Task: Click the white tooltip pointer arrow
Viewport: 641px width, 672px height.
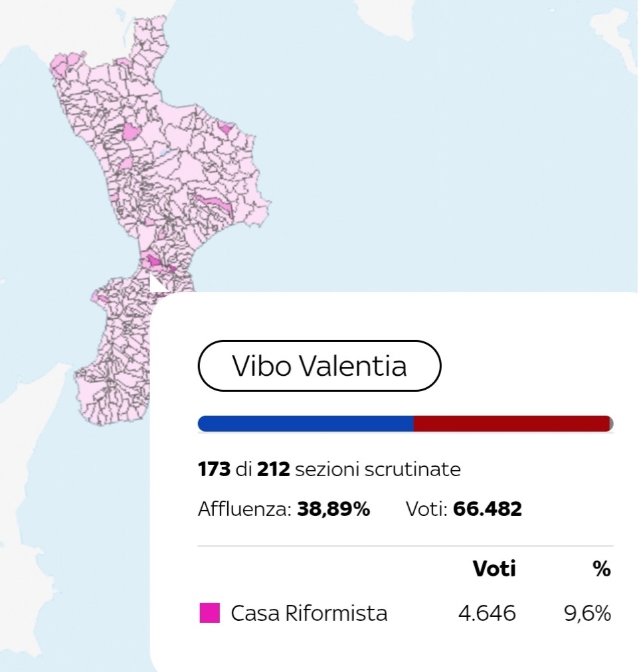Action: pyautogui.click(x=158, y=284)
